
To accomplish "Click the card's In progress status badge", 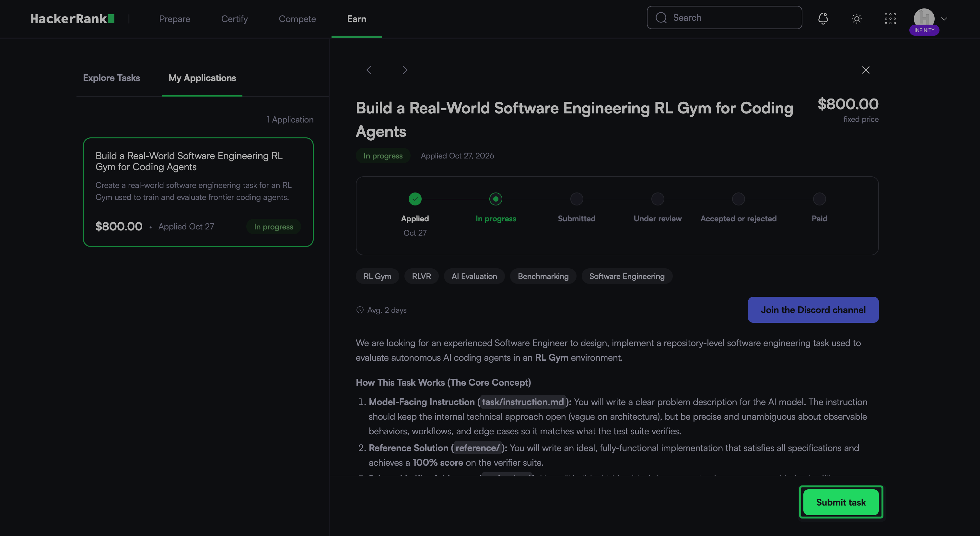I will pyautogui.click(x=274, y=227).
